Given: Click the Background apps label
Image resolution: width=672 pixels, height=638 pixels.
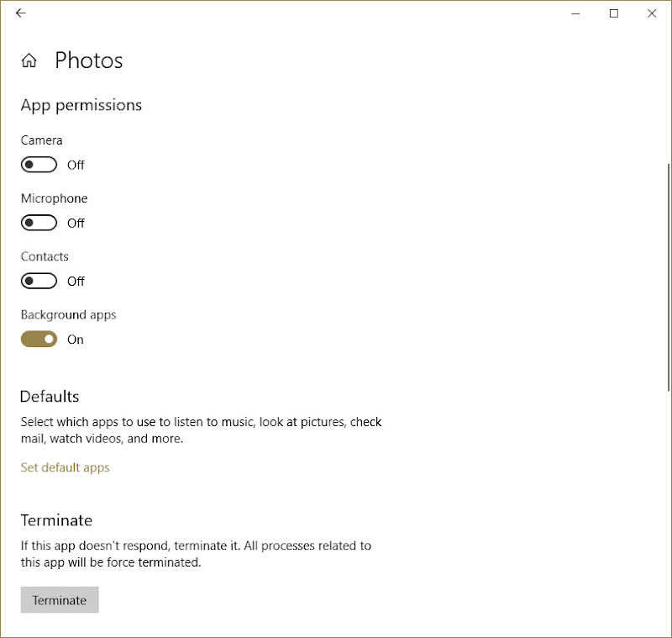Looking at the screenshot, I should pyautogui.click(x=69, y=314).
